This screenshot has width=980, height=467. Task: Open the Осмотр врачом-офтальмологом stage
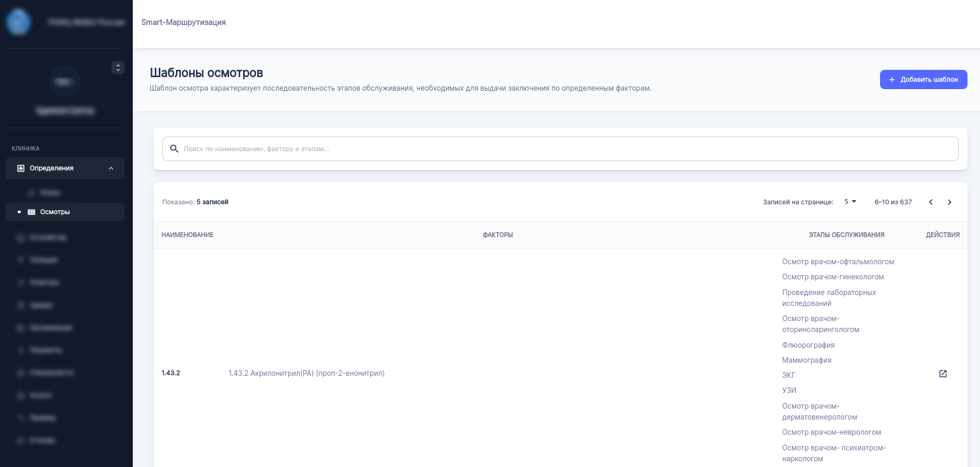tap(838, 262)
